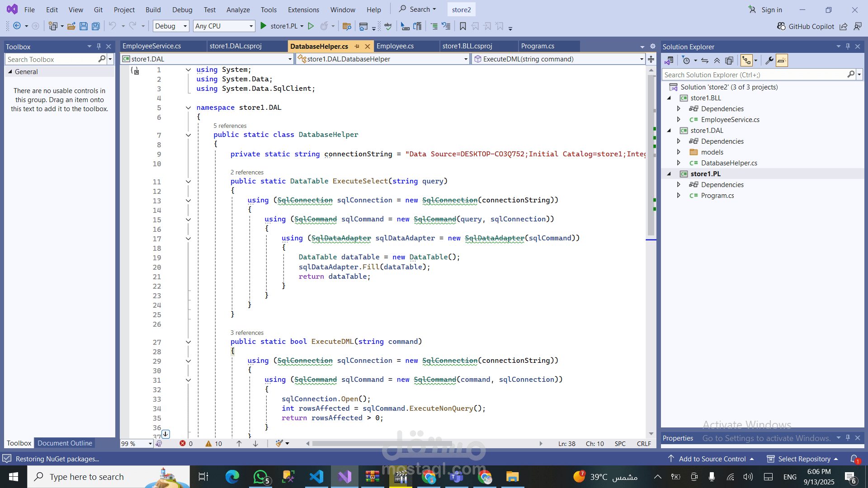This screenshot has width=868, height=488.
Task: Expand the models folder in store1.DAL
Action: click(x=679, y=152)
